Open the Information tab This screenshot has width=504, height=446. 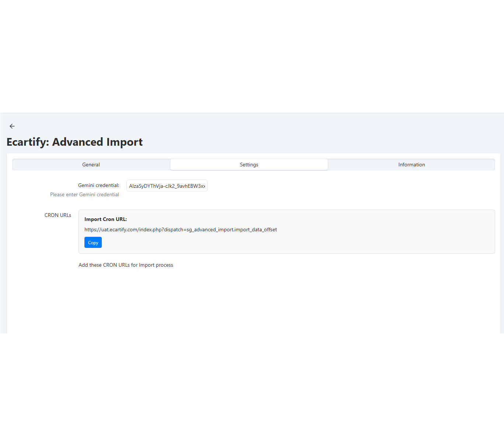(x=411, y=165)
